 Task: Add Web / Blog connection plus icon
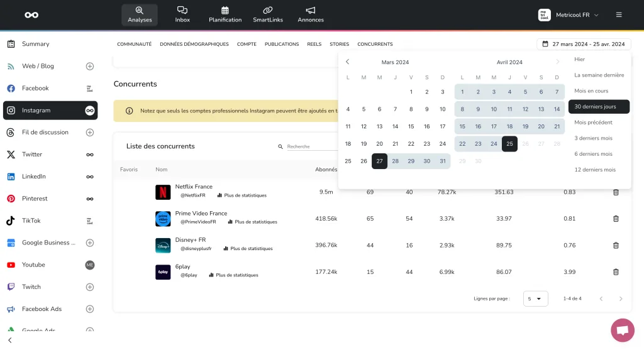pyautogui.click(x=90, y=66)
